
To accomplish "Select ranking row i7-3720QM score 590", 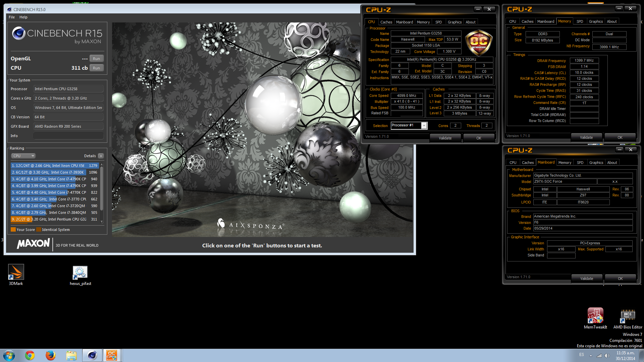I will tap(55, 206).
